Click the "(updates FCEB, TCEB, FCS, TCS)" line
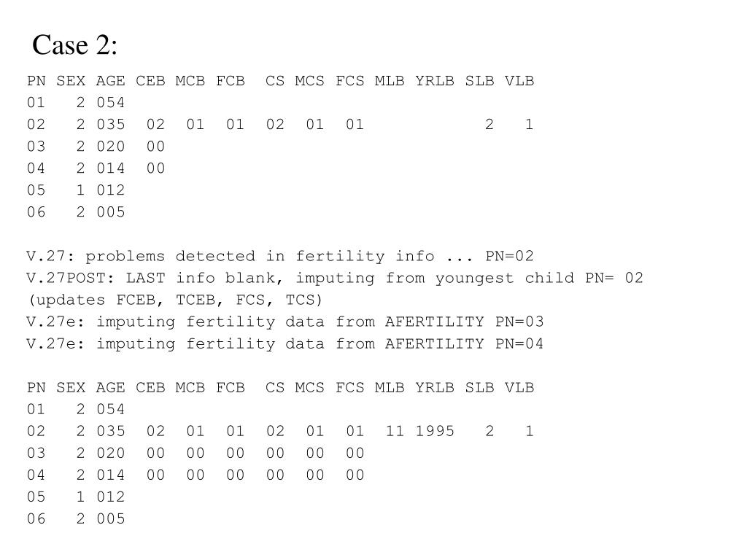747x560 pixels. coord(175,300)
